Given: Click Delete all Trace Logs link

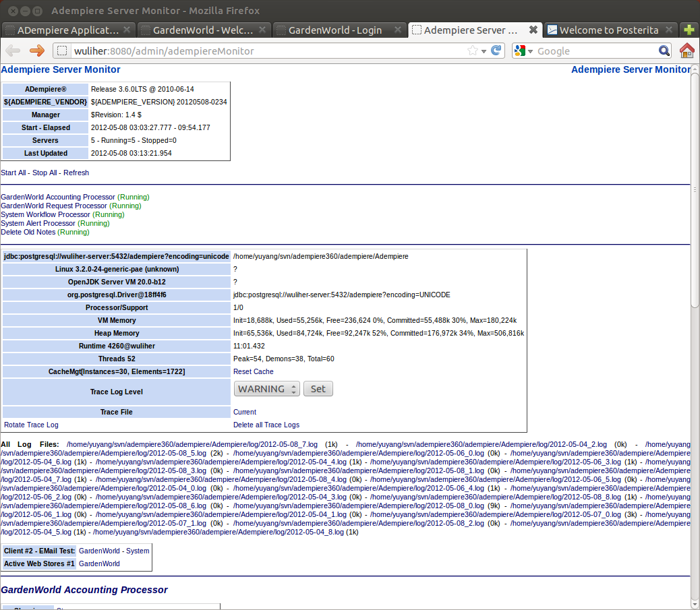Looking at the screenshot, I should [x=266, y=425].
